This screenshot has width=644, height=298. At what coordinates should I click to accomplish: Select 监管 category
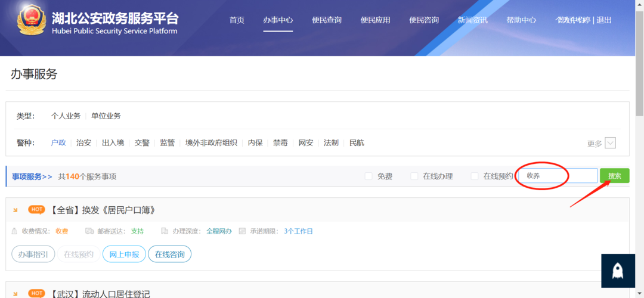click(167, 143)
